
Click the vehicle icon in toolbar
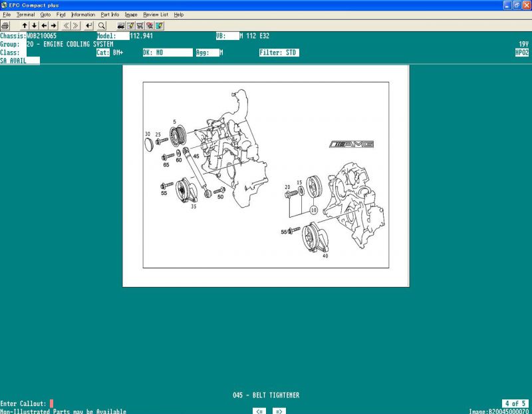coord(121,25)
